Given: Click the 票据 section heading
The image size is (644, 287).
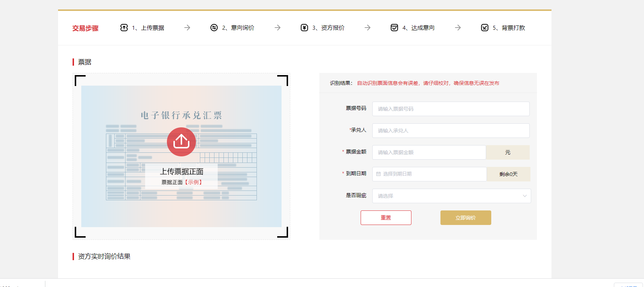Looking at the screenshot, I should 85,62.
